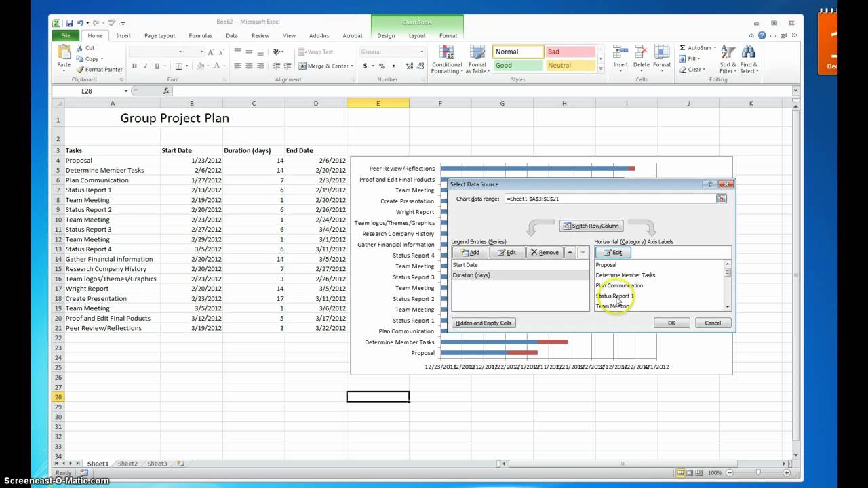Open the Sort & Filter tool
The width and height of the screenshot is (868, 488).
tap(728, 60)
